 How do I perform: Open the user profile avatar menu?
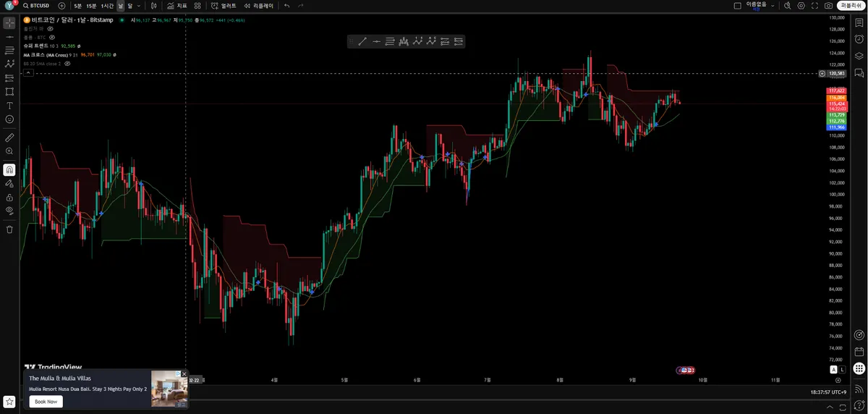[9, 5]
